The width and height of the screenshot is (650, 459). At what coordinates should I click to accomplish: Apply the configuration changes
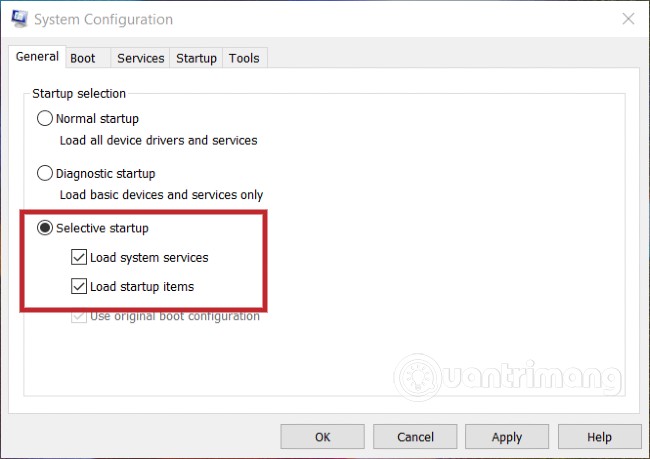pos(507,437)
